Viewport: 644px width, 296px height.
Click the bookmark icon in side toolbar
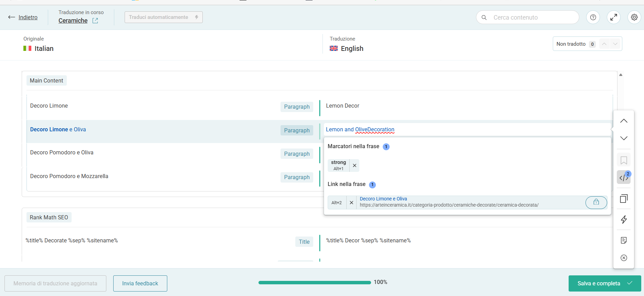point(623,160)
